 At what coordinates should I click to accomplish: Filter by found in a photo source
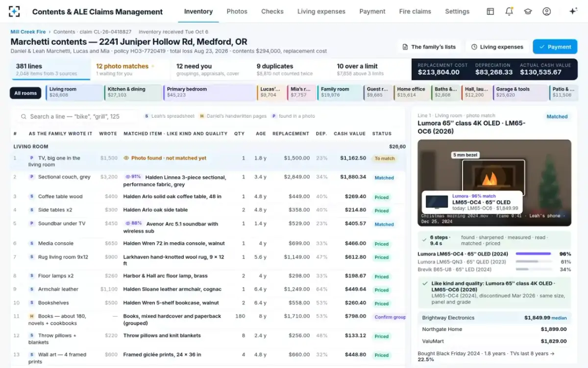(x=293, y=116)
